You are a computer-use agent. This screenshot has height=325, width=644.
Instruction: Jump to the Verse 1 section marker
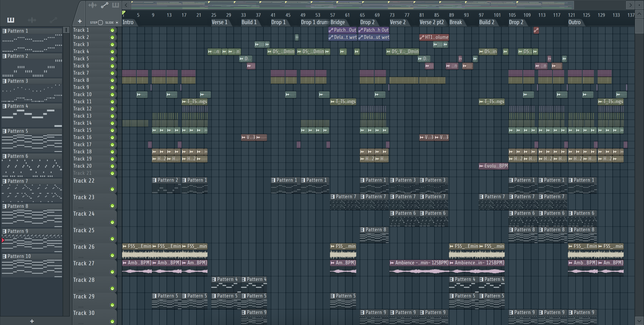tap(220, 22)
